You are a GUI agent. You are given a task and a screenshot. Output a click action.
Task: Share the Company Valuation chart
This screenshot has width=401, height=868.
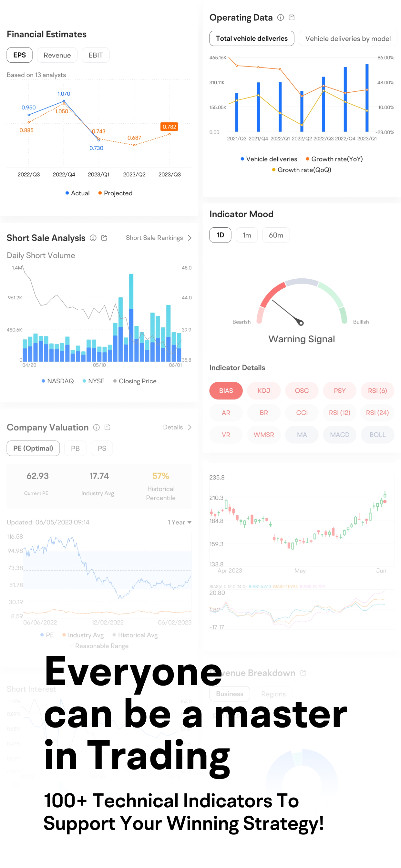(x=108, y=427)
